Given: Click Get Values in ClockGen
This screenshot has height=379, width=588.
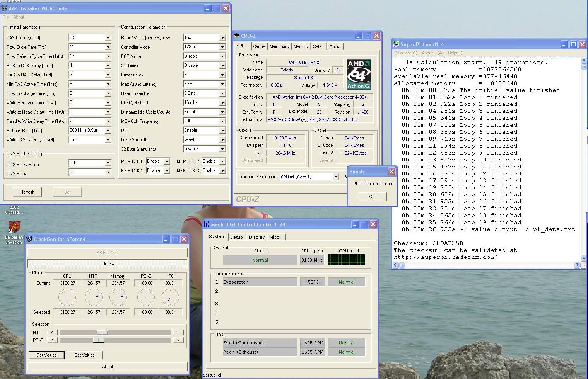Looking at the screenshot, I should point(46,355).
